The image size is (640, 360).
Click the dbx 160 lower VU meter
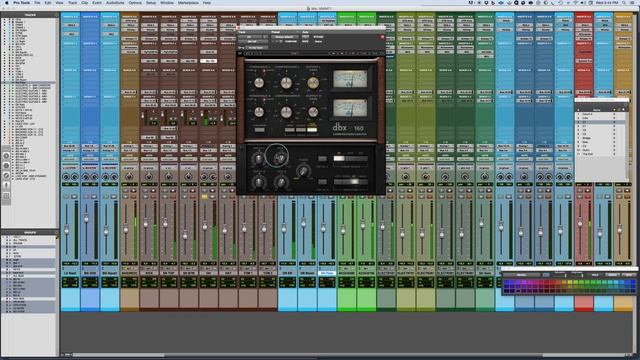(350, 108)
